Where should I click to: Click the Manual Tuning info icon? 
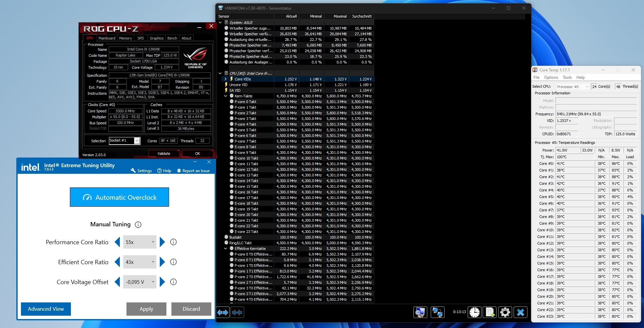click(x=138, y=225)
